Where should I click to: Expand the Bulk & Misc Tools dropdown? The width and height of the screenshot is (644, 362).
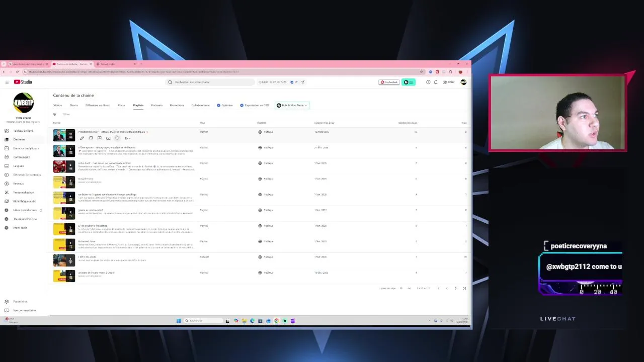pos(292,105)
